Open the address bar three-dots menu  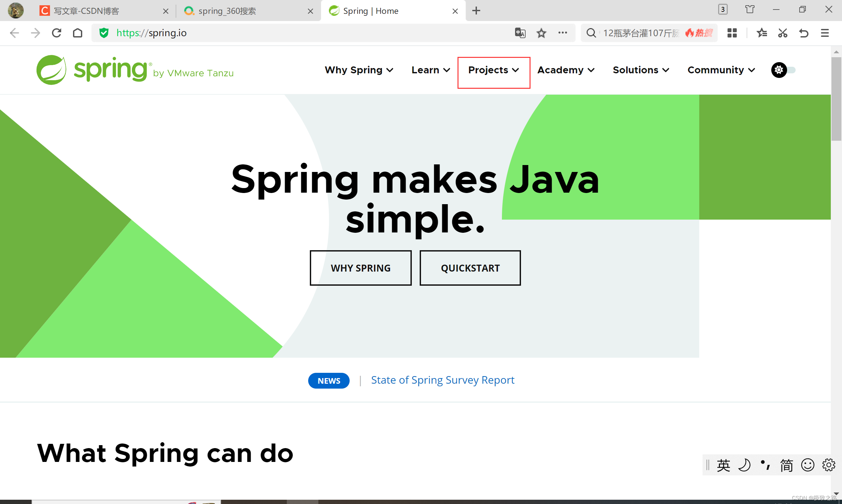562,33
